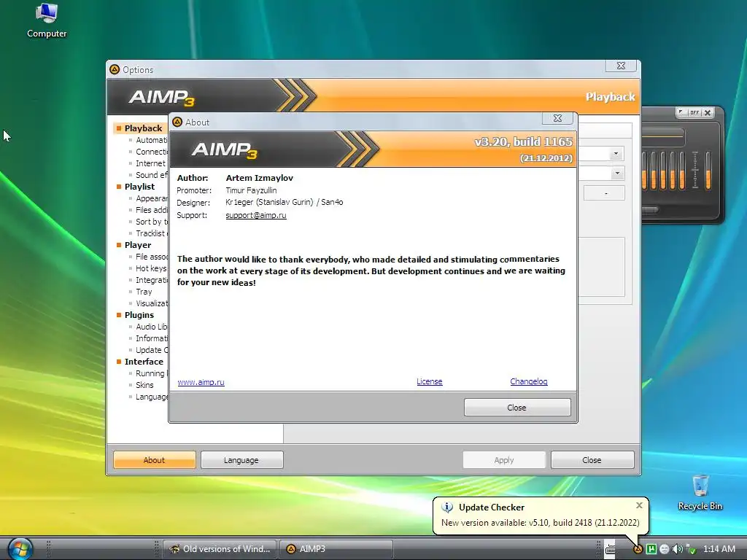Select Playlist category in Options tree

tap(139, 187)
